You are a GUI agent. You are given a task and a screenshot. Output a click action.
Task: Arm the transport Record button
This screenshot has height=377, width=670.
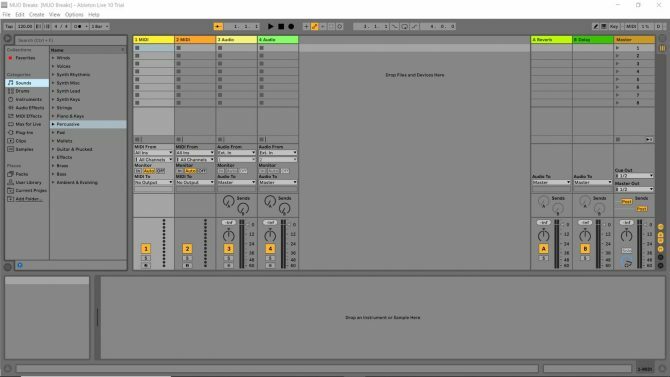(291, 27)
